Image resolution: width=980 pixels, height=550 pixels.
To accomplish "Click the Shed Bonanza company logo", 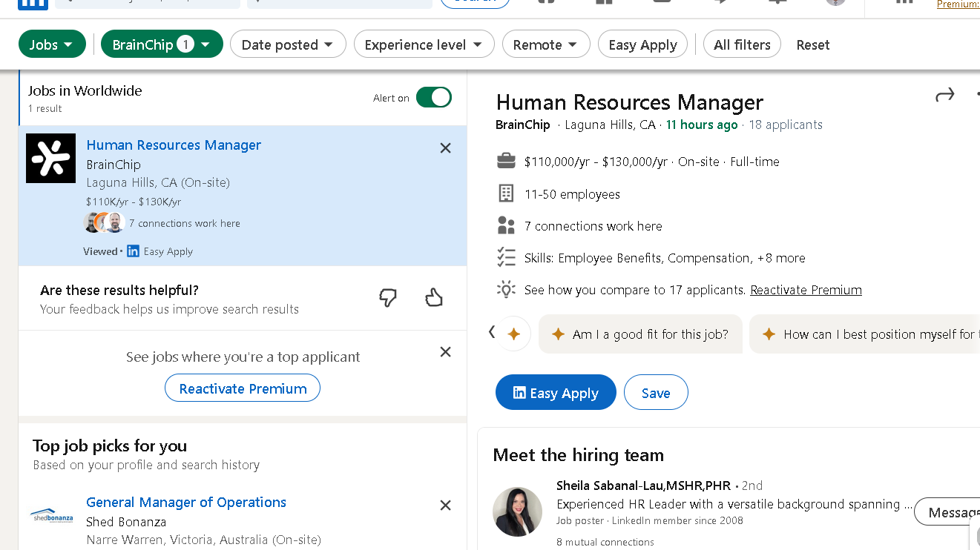I will [x=51, y=516].
